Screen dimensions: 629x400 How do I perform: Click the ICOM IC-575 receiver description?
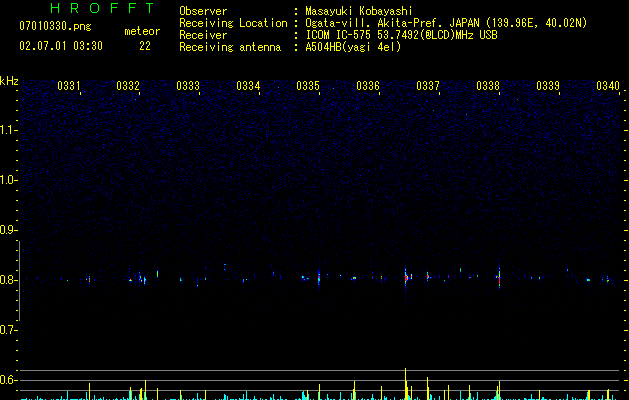401,35
